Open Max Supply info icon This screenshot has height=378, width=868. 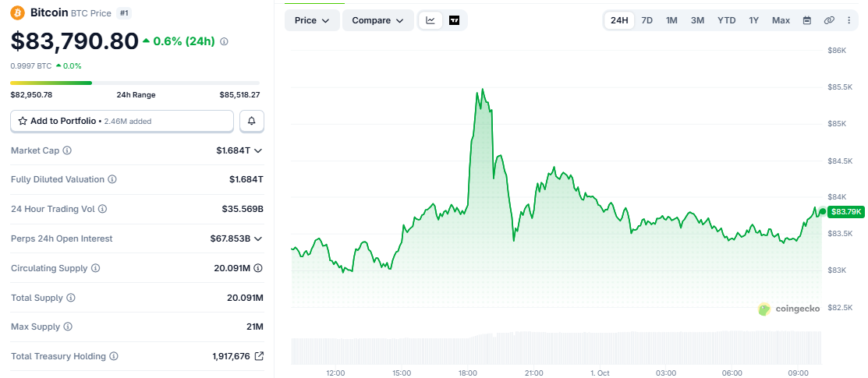click(68, 327)
